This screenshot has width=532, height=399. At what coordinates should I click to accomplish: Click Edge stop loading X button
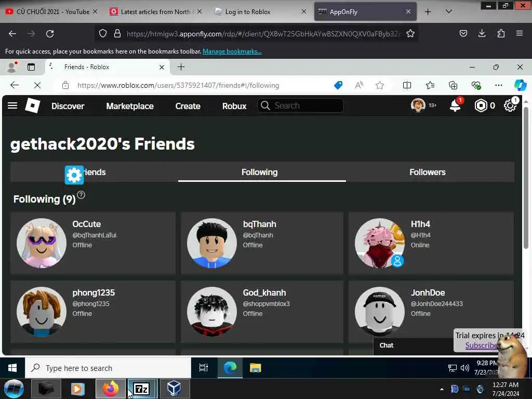(37, 85)
